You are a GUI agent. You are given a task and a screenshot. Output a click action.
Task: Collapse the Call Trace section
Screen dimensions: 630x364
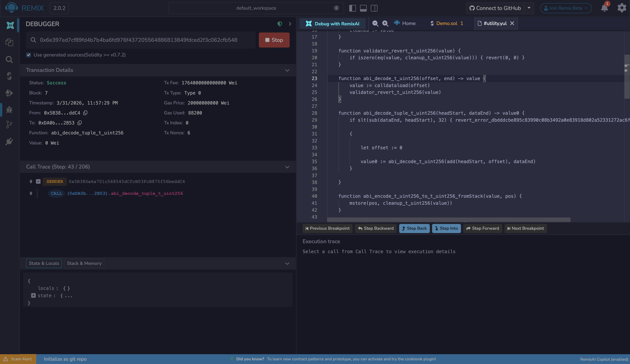coord(287,167)
